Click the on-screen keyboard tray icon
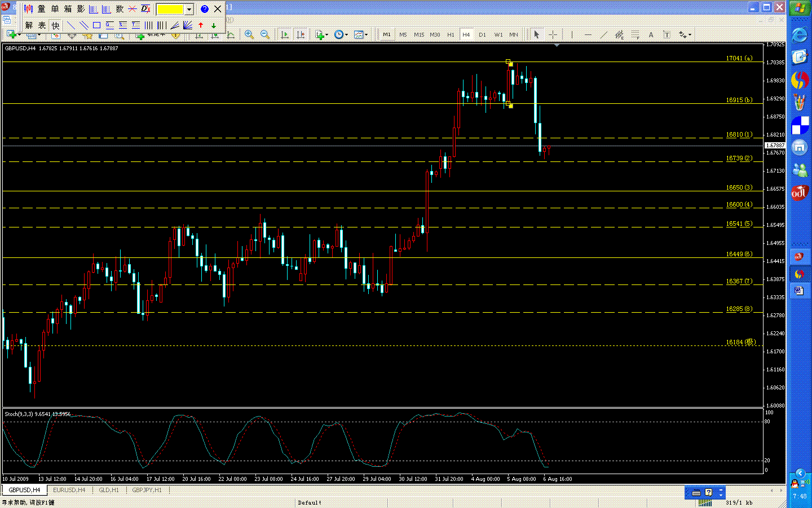 tap(696, 492)
